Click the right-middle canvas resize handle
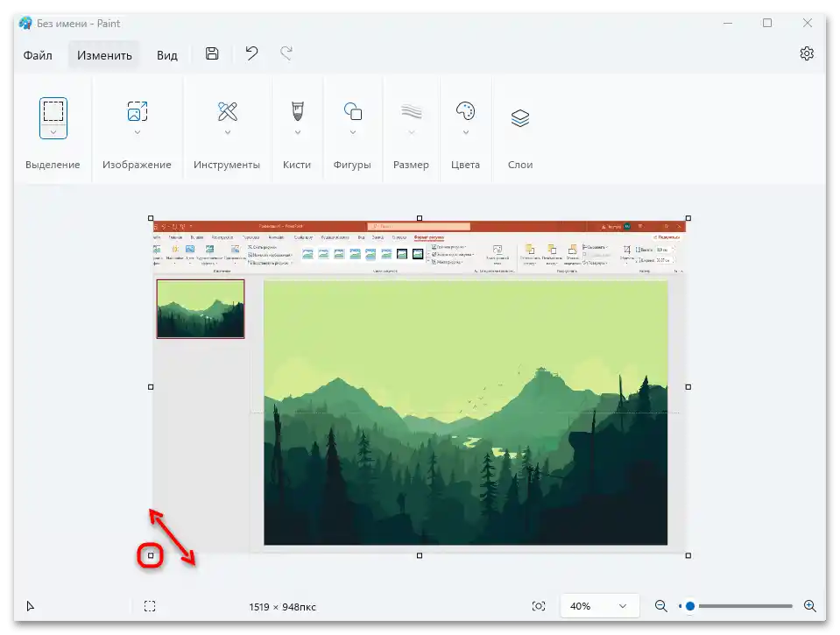 (688, 387)
